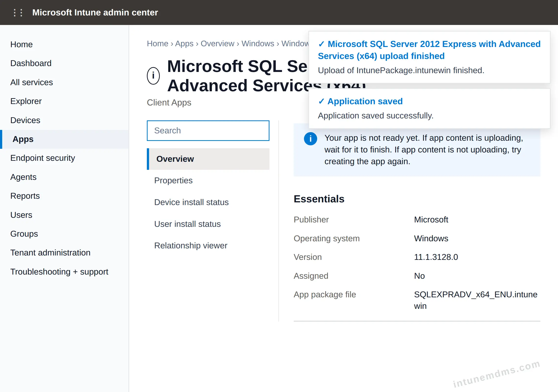Click the blue info icon in banner
Screen dimensions: 558x392
coord(310,139)
